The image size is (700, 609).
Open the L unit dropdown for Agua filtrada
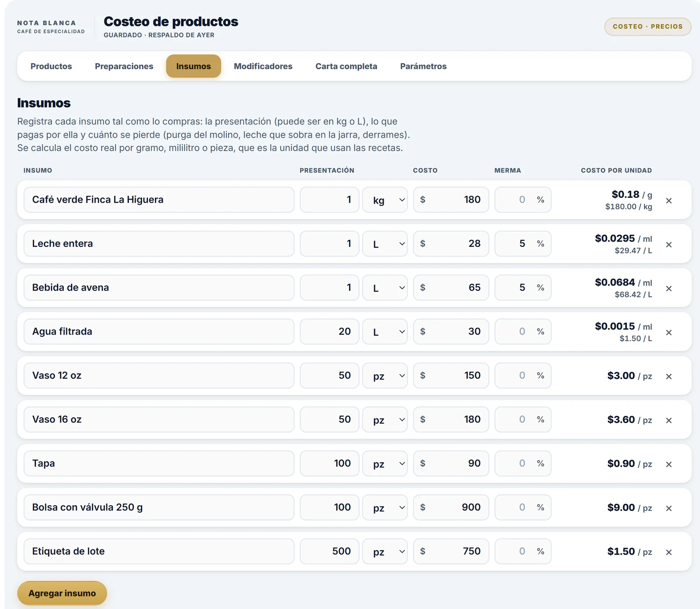(385, 332)
